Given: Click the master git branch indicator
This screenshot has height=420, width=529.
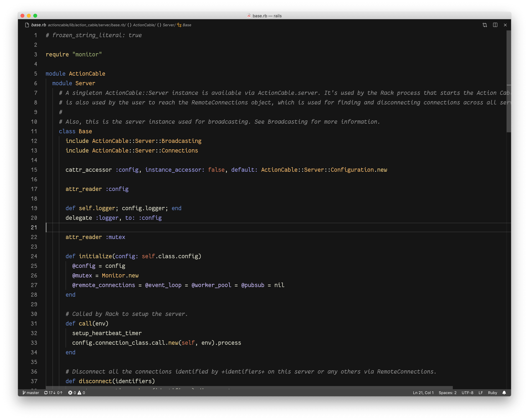Looking at the screenshot, I should pos(31,392).
